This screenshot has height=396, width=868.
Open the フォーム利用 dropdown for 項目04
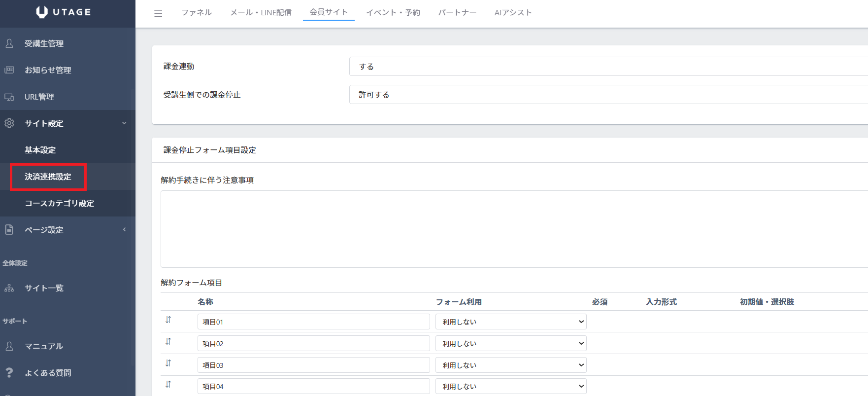(511, 386)
